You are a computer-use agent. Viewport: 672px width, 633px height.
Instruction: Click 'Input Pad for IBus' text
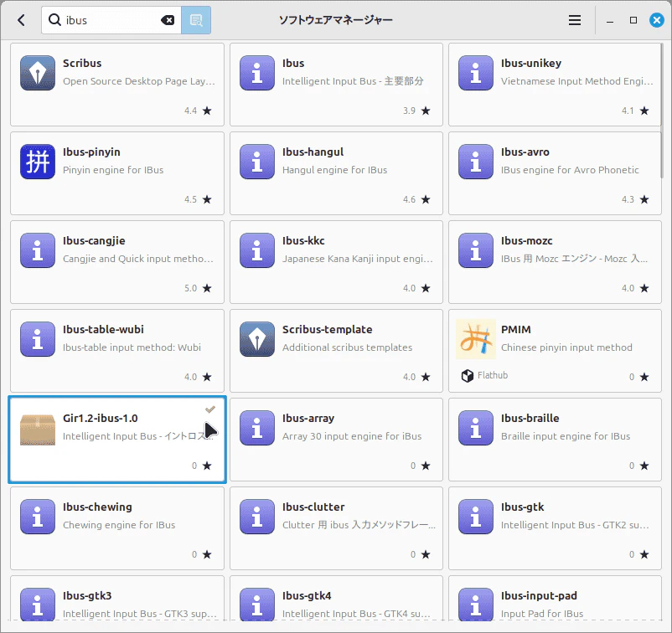tap(542, 613)
